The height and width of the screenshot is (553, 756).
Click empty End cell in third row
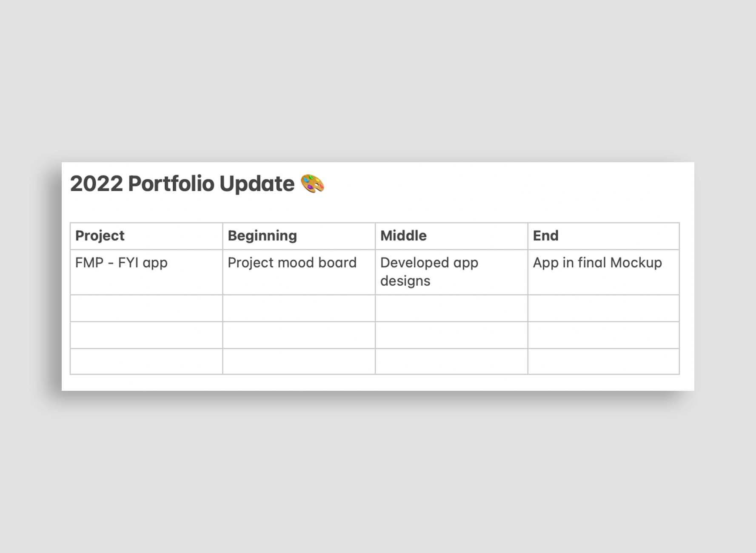(x=604, y=308)
